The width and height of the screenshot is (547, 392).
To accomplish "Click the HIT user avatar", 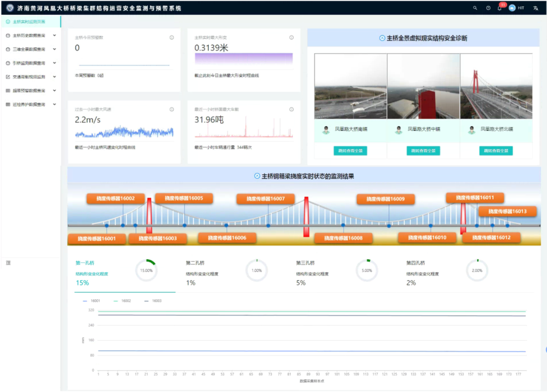I will 512,8.
